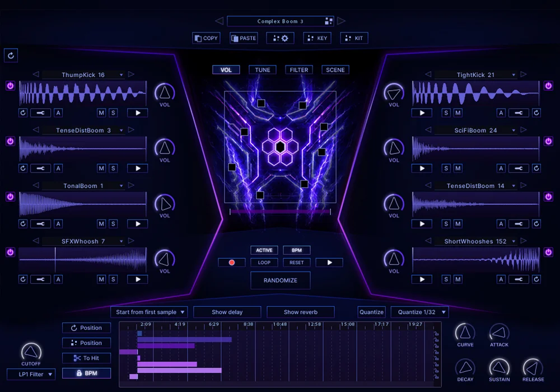Click the play button next to RESET
This screenshot has width=560, height=392.
click(x=329, y=263)
